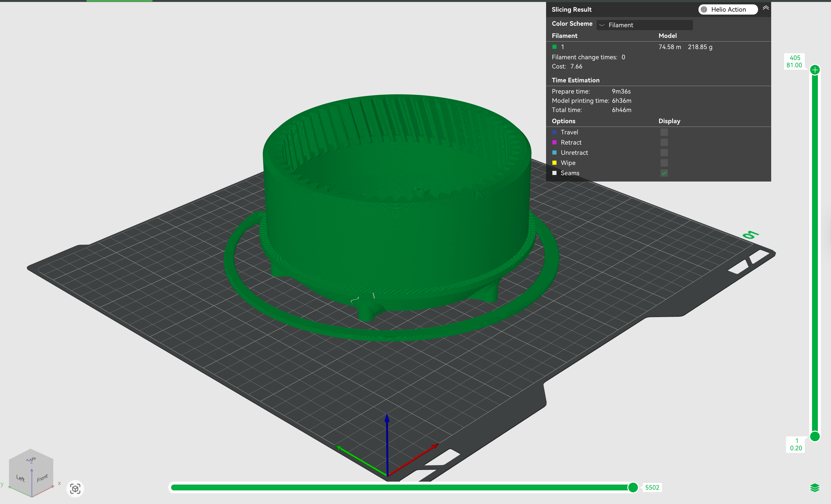Click the magenta square icon beside Retract
831x504 pixels.
point(555,142)
